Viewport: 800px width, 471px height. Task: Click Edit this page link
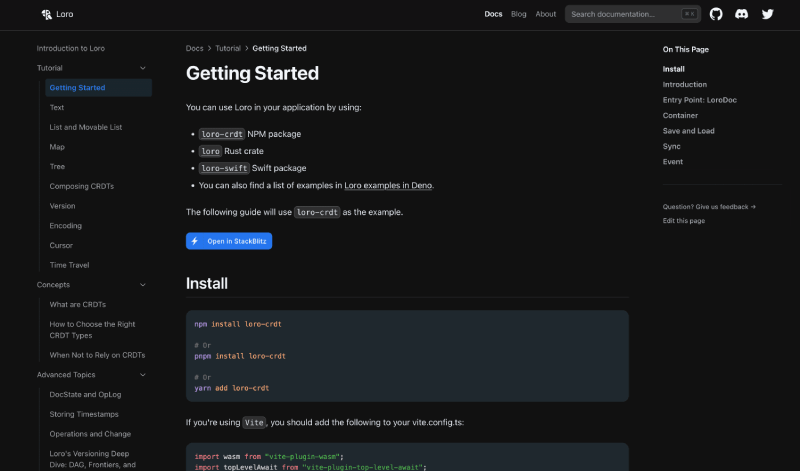[684, 221]
